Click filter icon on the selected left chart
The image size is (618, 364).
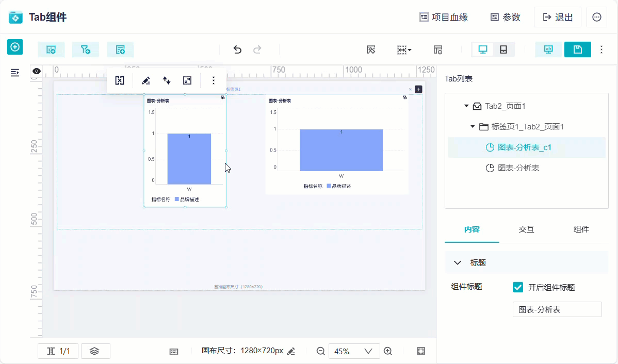click(223, 97)
